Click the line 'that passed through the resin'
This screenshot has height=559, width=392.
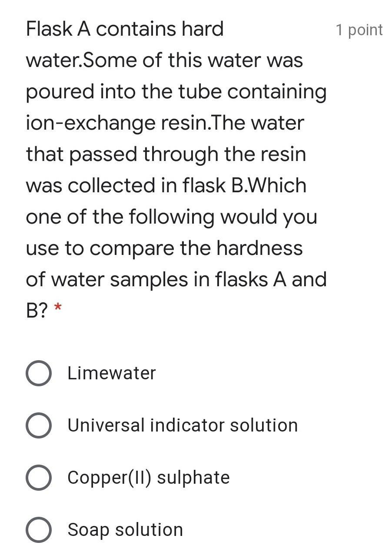(166, 154)
